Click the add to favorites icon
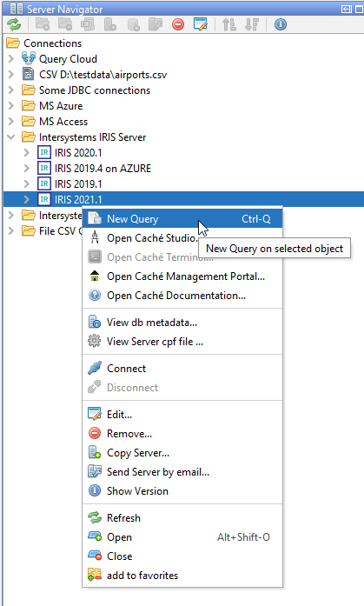The width and height of the screenshot is (364, 606). pyautogui.click(x=95, y=575)
